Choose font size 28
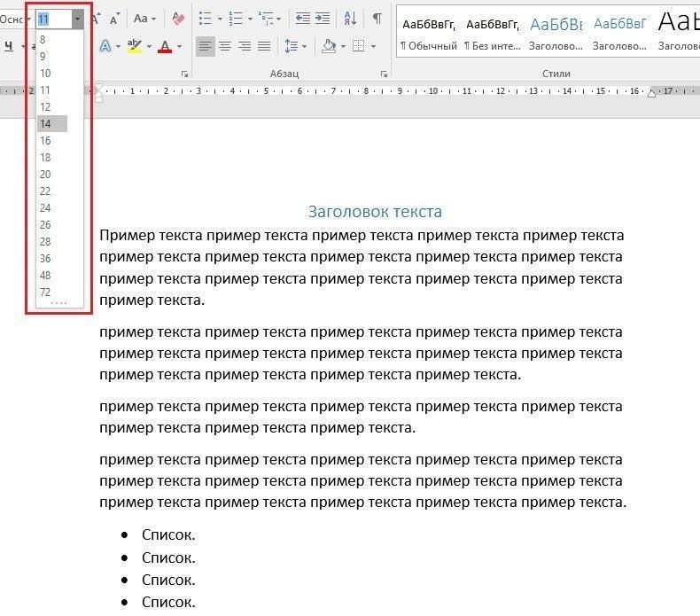The width and height of the screenshot is (700, 616). [60, 242]
